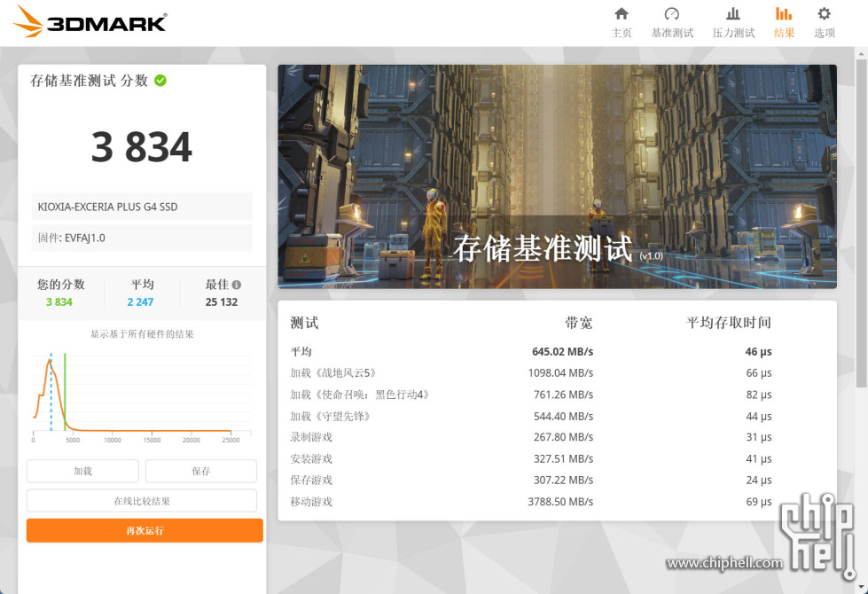
Task: Click the 加载 load button
Action: coord(82,471)
